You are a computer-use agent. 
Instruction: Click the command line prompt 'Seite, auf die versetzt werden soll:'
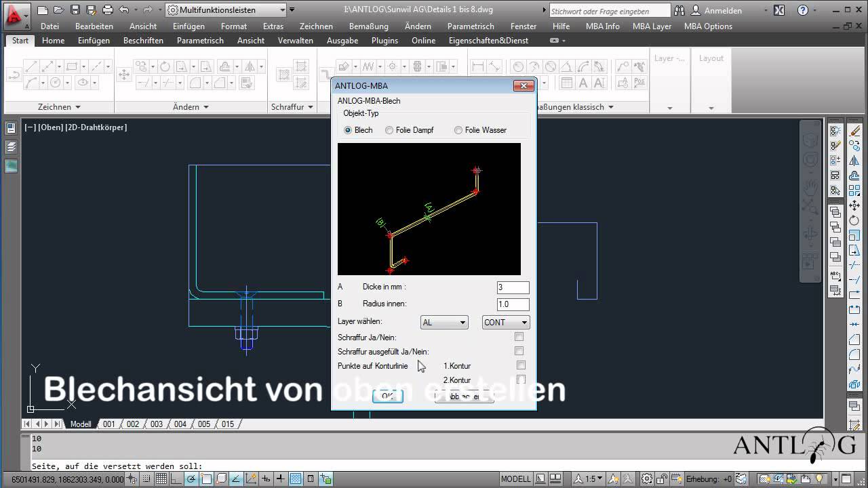(117, 466)
